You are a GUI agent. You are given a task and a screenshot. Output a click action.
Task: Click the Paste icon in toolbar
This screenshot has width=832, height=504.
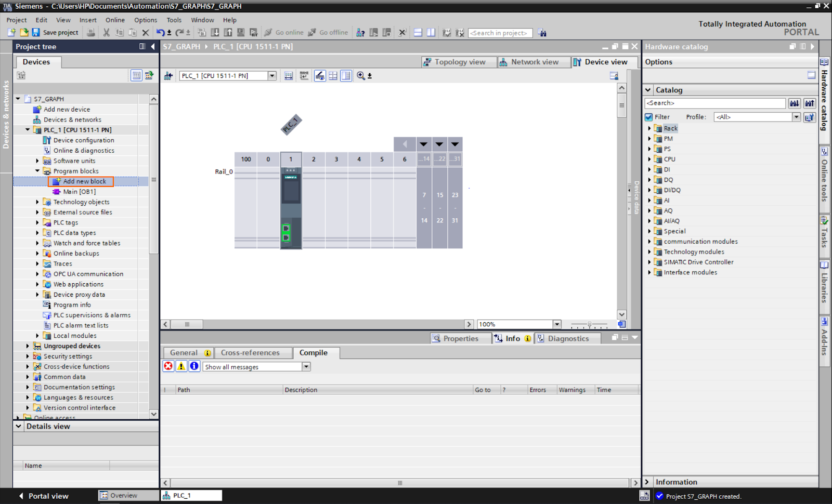pyautogui.click(x=133, y=32)
